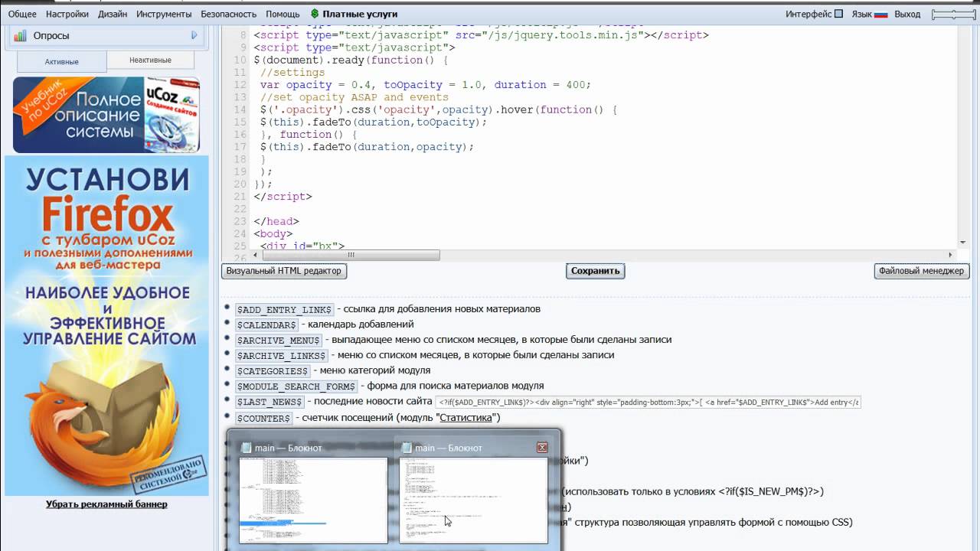Image resolution: width=980 pixels, height=551 pixels.
Task: Click the $(document).ready(function() line
Action: coord(351,60)
